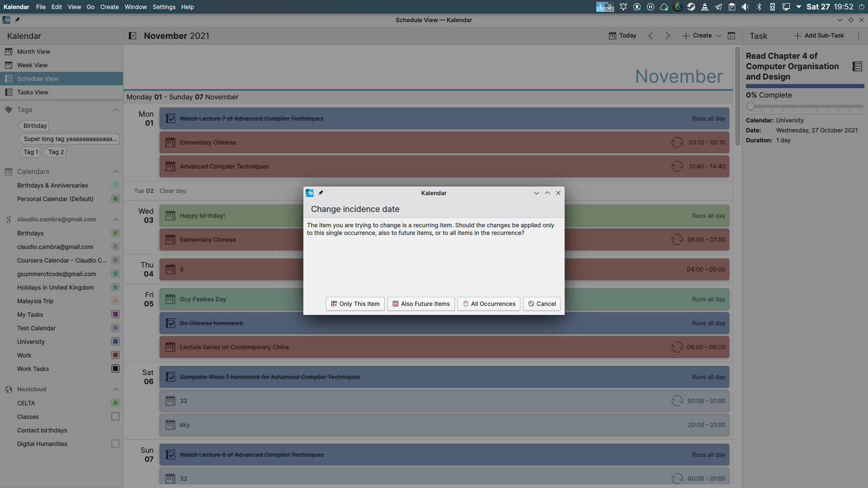Open the system tray expander arrow
The height and width of the screenshot is (488, 868).
(x=799, y=7)
